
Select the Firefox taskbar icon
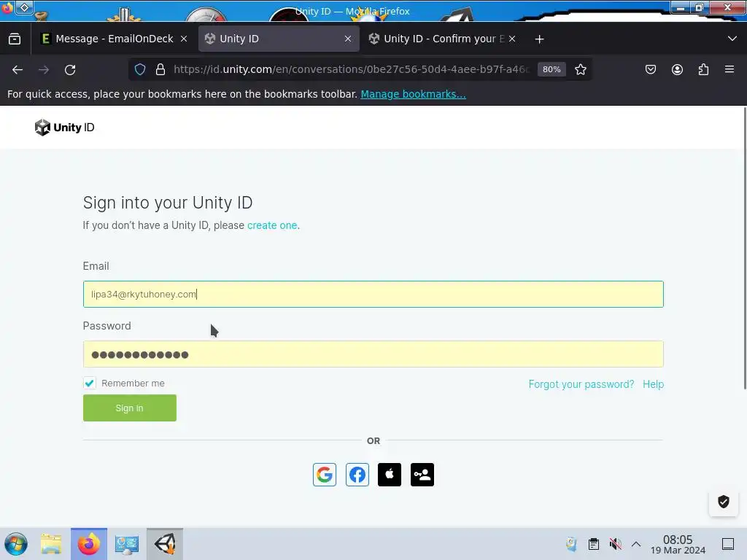[x=89, y=544]
